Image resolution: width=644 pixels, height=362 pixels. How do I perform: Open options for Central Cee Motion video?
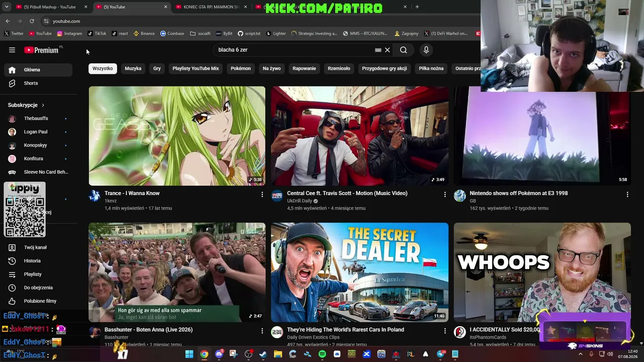click(x=445, y=194)
